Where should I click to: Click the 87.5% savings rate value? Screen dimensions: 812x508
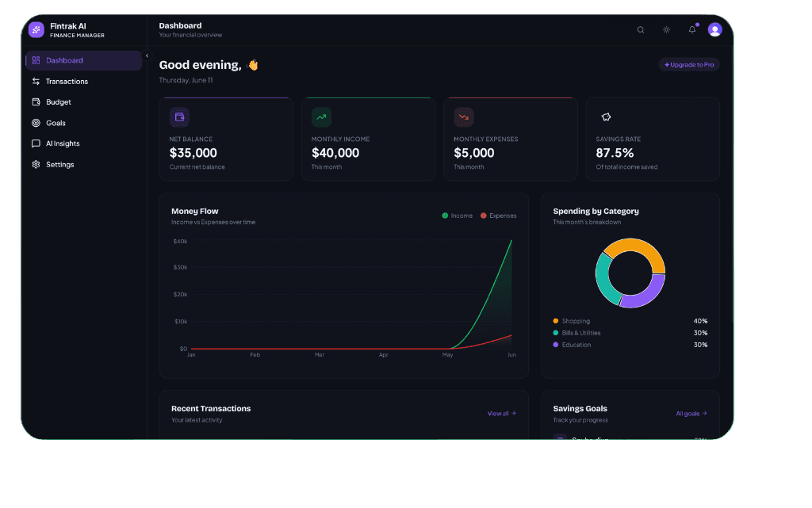tap(615, 153)
